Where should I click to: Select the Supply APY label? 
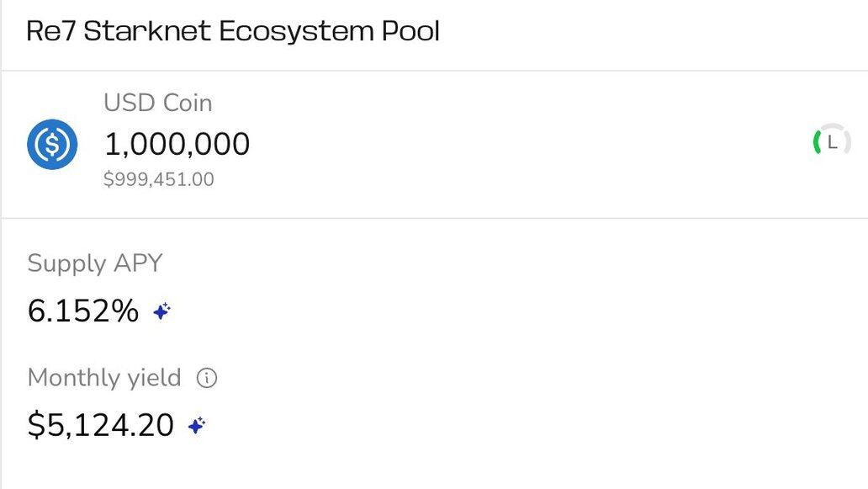point(95,263)
